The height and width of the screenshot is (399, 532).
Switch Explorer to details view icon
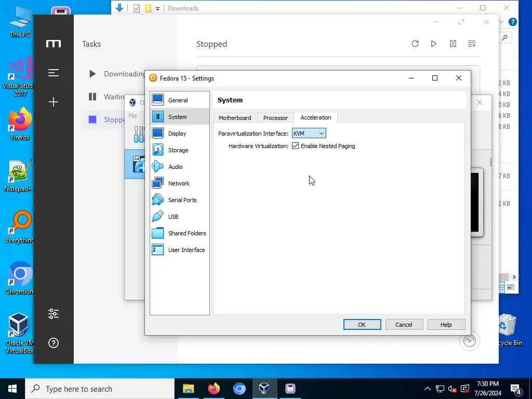coord(502,287)
